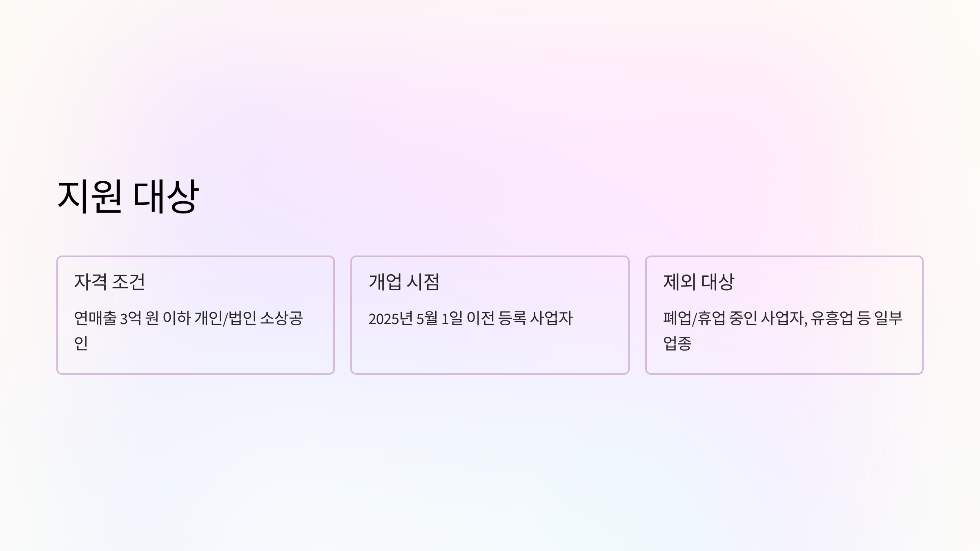Select the 개업 시점 card heading
The height and width of the screenshot is (551, 980).
[404, 282]
